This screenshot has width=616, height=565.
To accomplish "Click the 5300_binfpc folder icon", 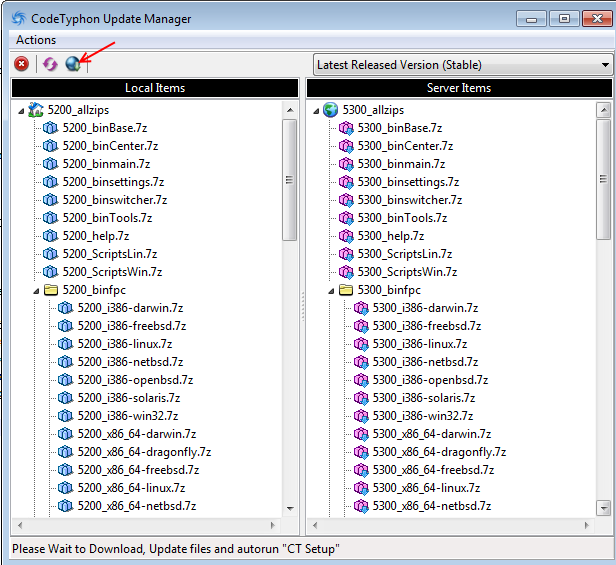I will [346, 290].
